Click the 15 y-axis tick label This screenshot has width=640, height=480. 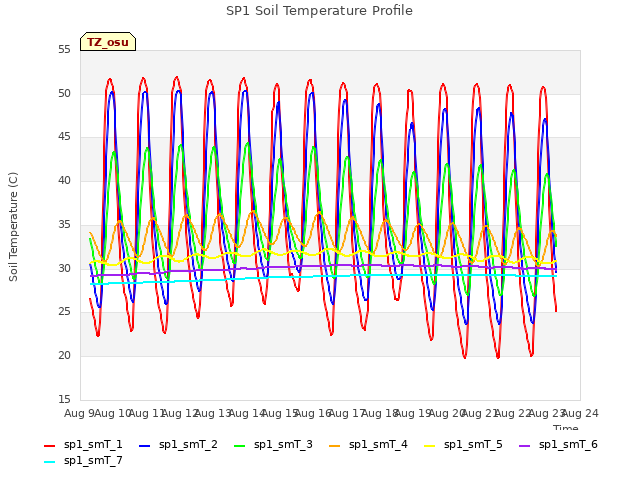click(64, 399)
